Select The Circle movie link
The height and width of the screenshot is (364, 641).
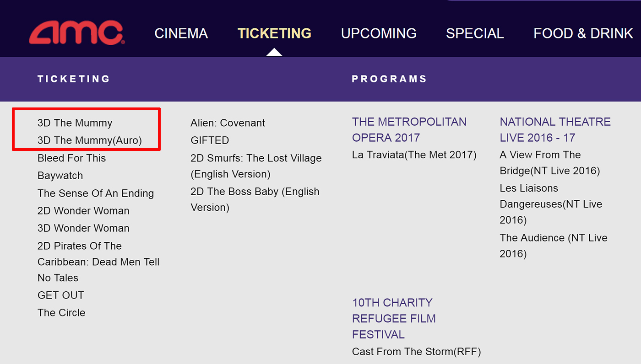click(61, 313)
